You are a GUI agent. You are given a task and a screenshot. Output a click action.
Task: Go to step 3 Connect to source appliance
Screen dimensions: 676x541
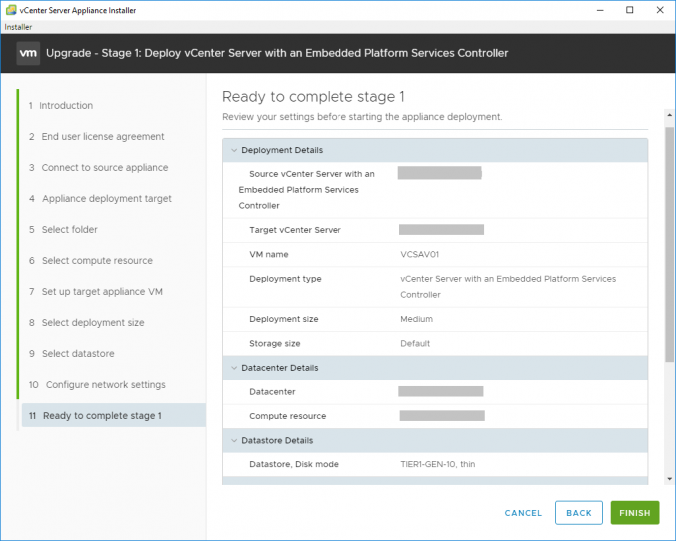[x=98, y=168]
